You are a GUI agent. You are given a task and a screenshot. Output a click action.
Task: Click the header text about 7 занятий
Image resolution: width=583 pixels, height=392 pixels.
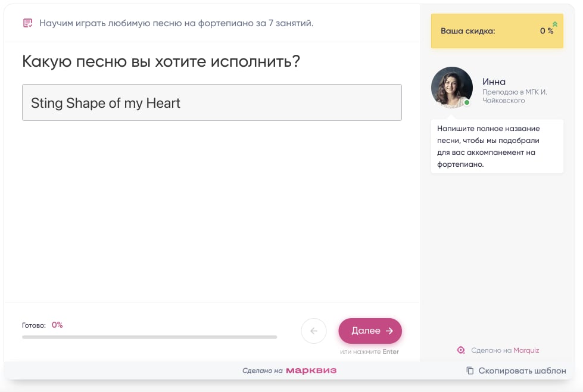pos(176,23)
